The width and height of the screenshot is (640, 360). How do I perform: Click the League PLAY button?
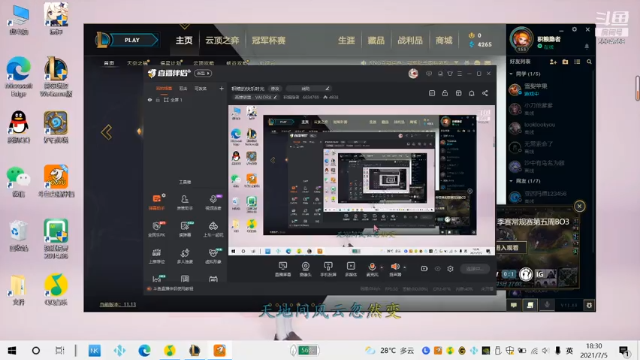point(132,40)
